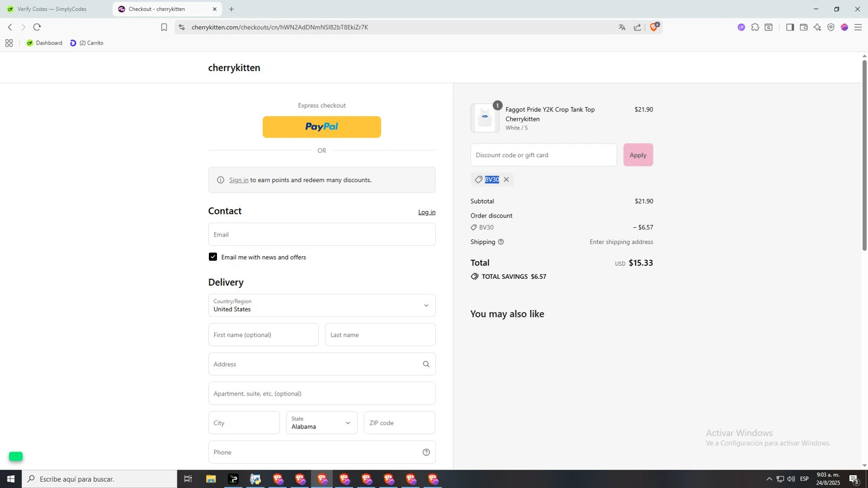Click the green chat widget button
The height and width of the screenshot is (488, 868).
[x=16, y=457]
